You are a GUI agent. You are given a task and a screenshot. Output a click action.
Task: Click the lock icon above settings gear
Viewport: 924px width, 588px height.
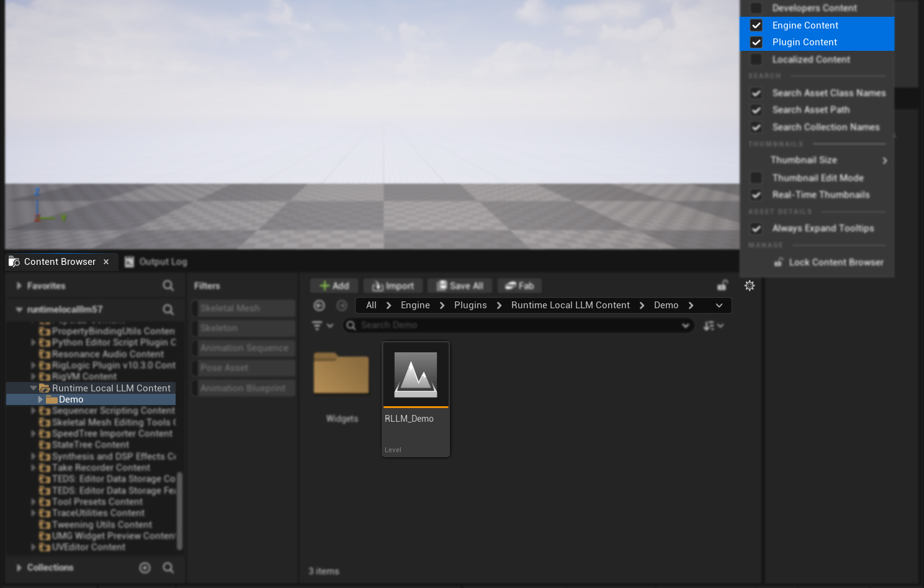722,285
